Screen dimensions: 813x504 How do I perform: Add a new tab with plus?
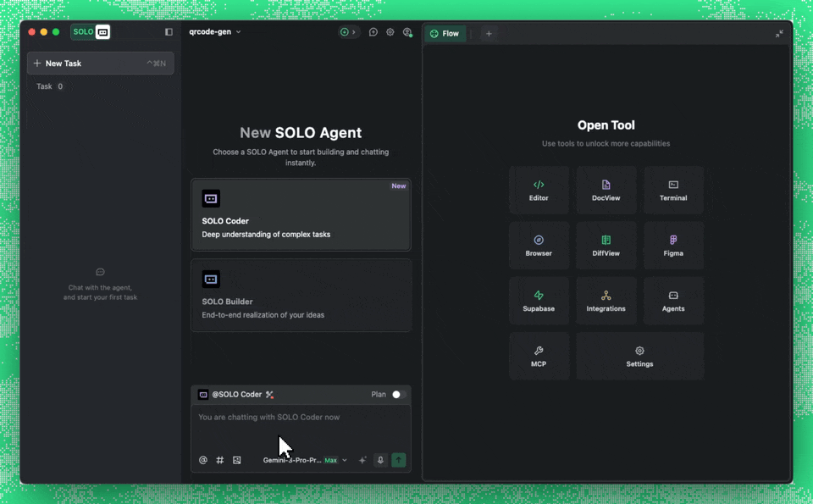(x=489, y=34)
